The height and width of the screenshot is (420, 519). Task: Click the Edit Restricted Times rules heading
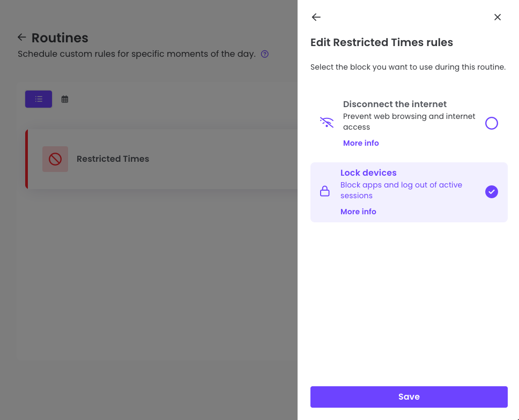click(381, 42)
